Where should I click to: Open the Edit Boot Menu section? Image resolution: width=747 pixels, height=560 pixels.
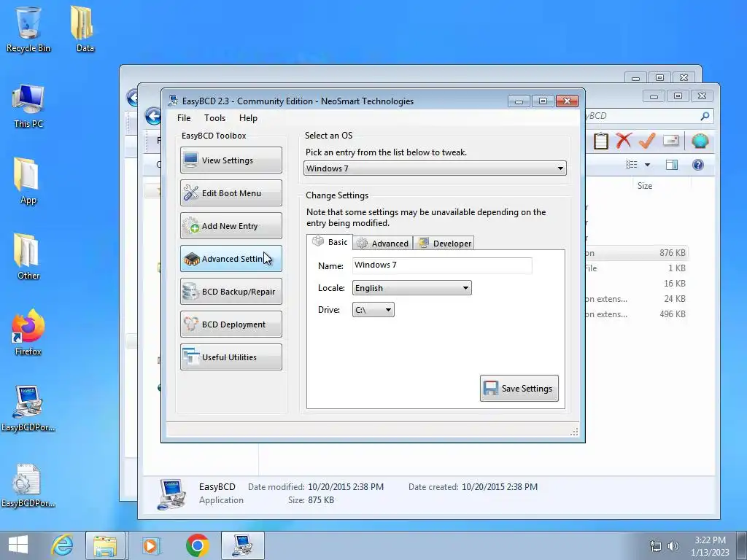coord(231,192)
